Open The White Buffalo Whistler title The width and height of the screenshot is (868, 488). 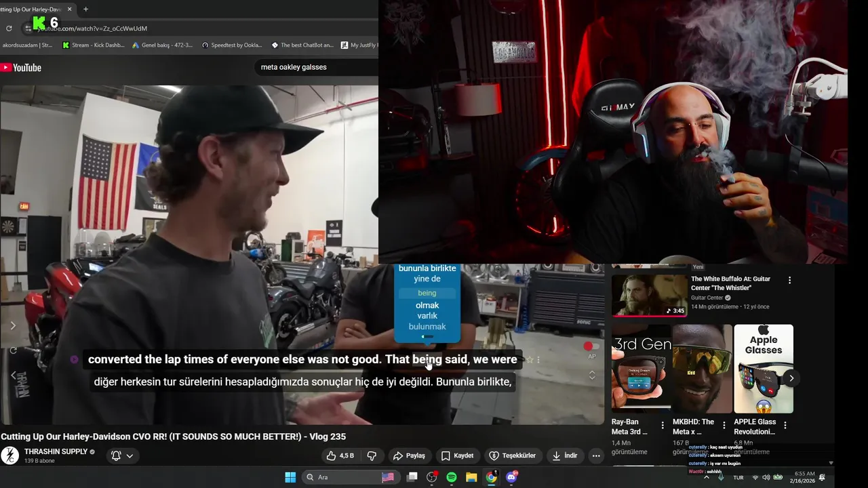click(x=730, y=283)
